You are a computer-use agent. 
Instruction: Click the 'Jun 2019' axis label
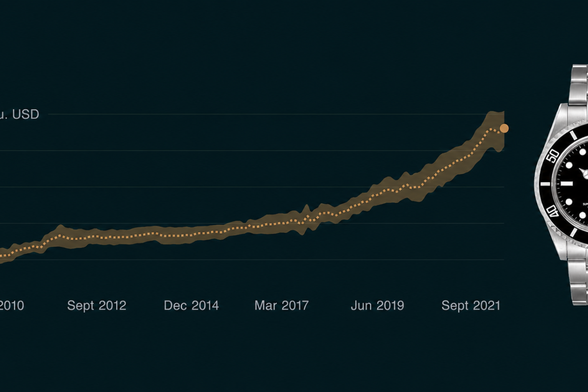[377, 306]
